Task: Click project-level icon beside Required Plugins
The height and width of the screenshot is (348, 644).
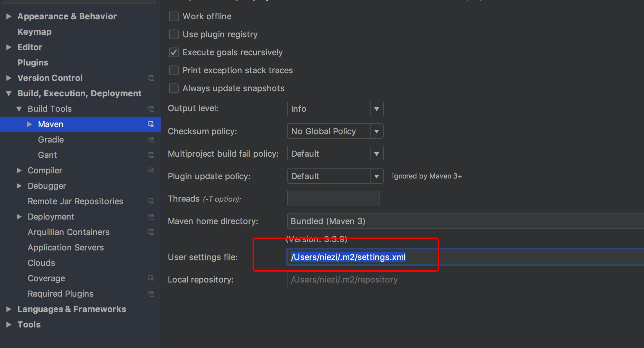Action: pos(151,294)
